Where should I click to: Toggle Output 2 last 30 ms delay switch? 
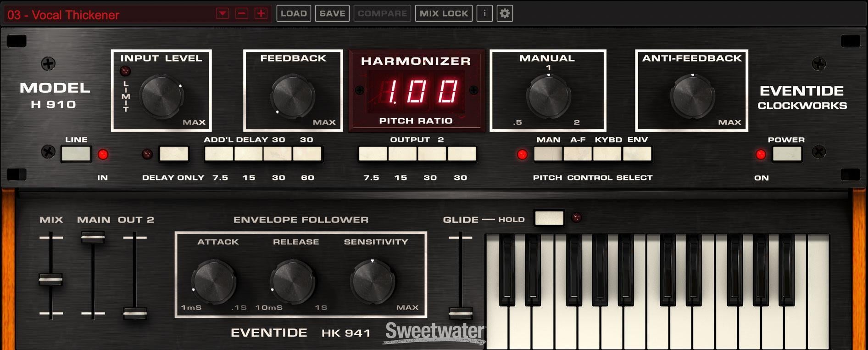coord(462,154)
